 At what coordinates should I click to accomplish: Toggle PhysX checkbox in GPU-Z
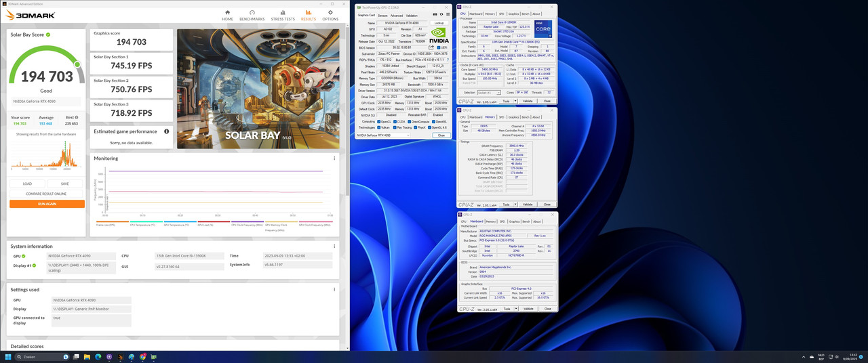(416, 127)
